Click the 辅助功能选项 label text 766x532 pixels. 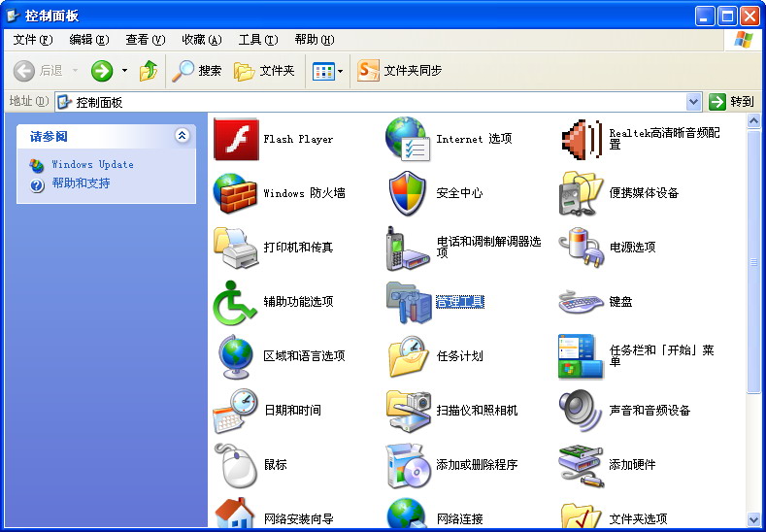pyautogui.click(x=298, y=302)
